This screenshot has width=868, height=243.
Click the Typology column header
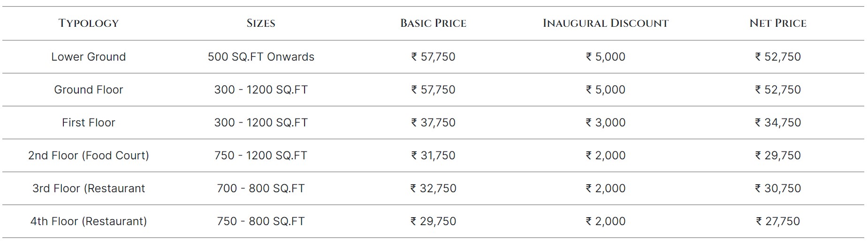[88, 23]
